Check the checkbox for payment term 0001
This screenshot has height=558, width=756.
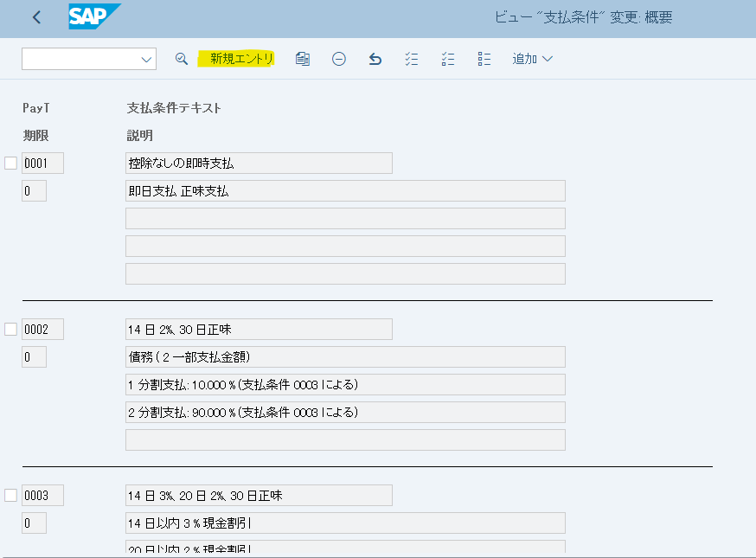pos(10,163)
